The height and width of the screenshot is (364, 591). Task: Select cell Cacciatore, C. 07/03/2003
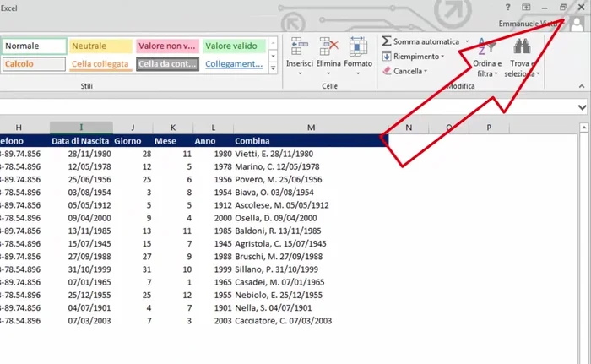click(x=311, y=321)
